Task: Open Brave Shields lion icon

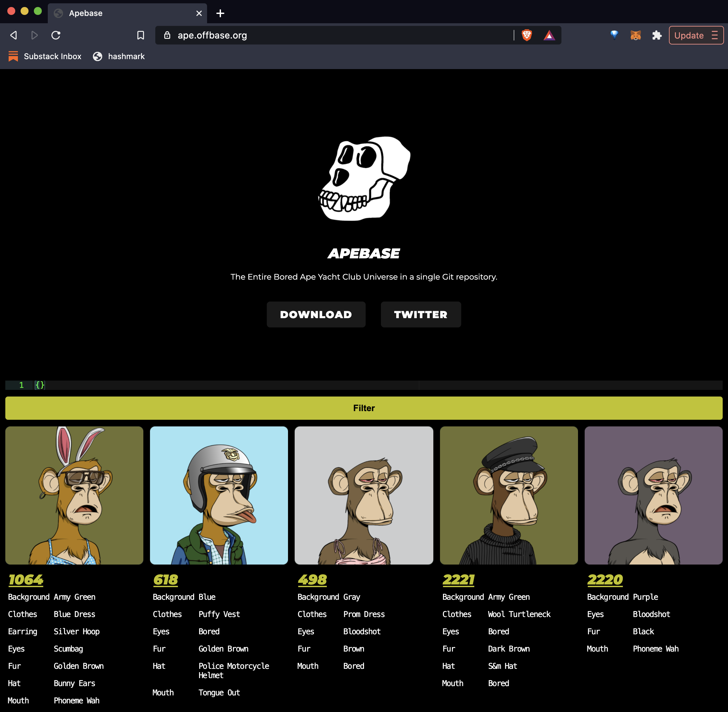Action: [x=527, y=35]
